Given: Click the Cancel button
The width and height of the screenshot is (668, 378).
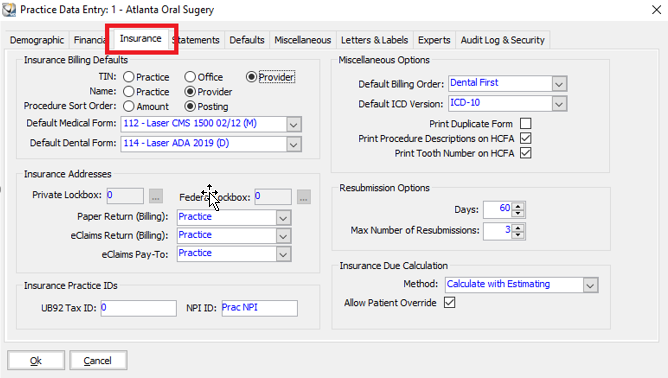Looking at the screenshot, I should [98, 361].
